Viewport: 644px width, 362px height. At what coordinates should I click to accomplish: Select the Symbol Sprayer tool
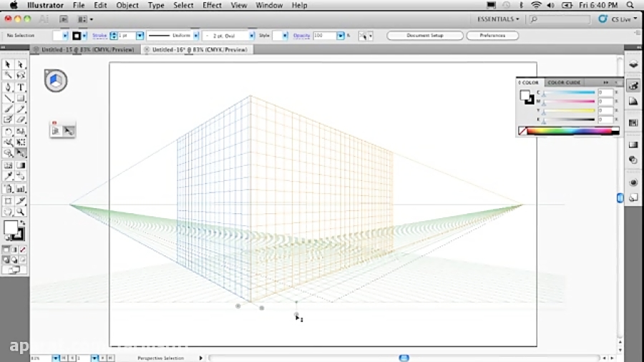[8, 189]
